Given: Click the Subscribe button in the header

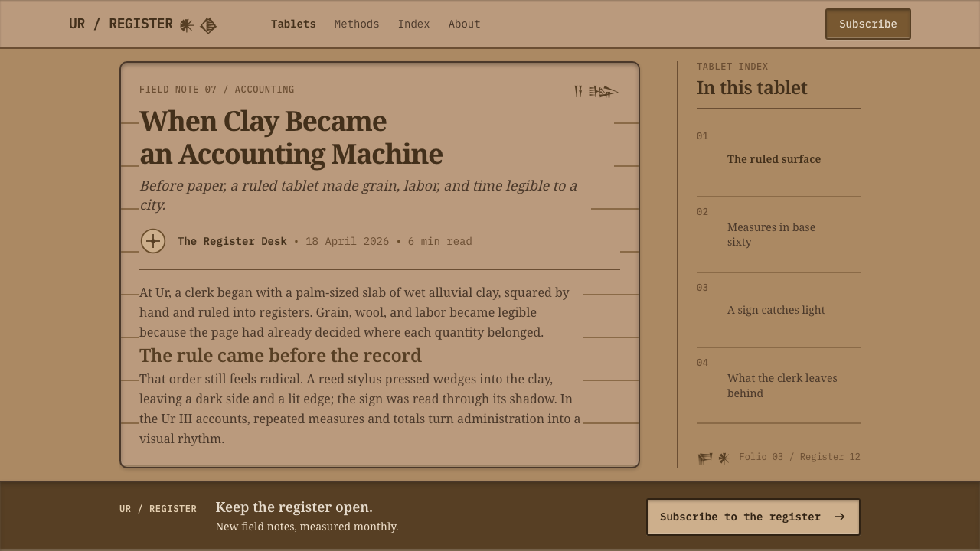Looking at the screenshot, I should point(868,24).
